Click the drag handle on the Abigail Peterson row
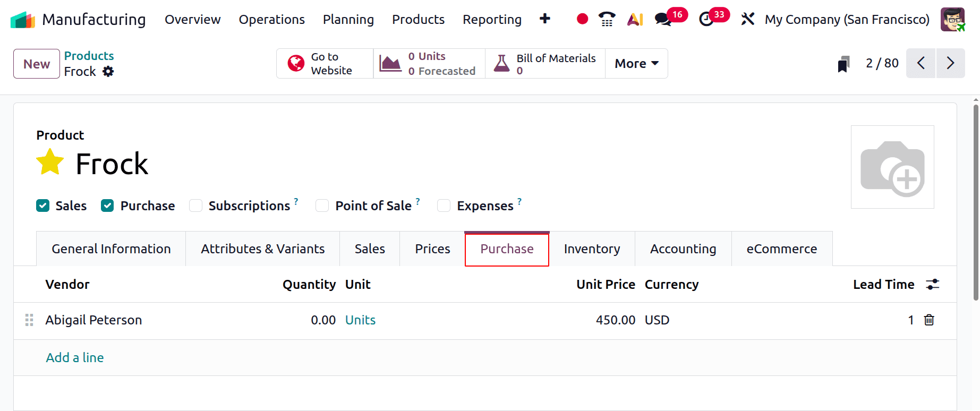Screen dimensions: 980x411 29,320
